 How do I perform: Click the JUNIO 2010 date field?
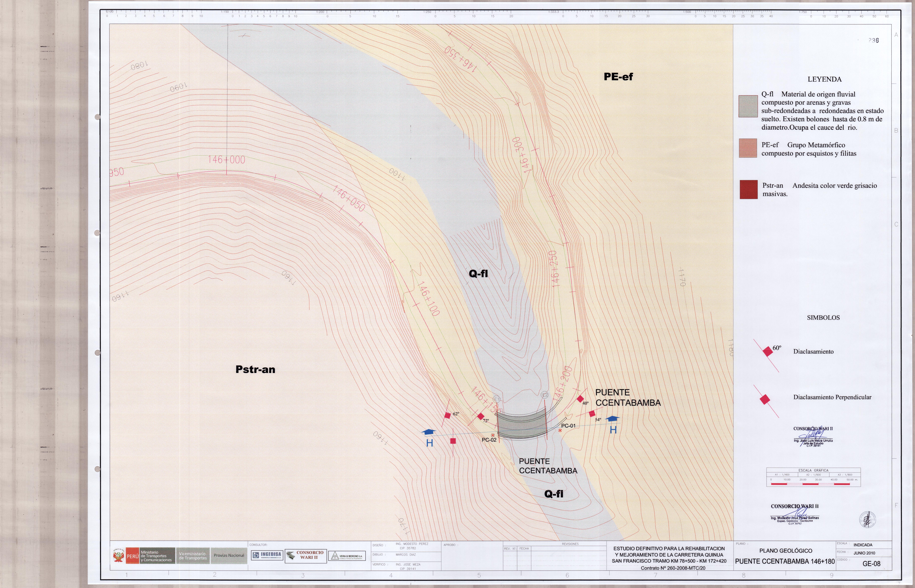[x=864, y=553]
